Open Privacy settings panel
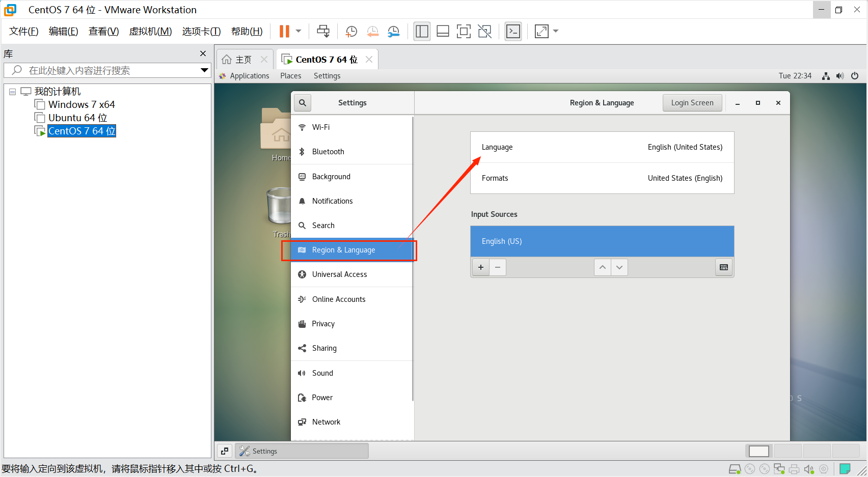The height and width of the screenshot is (477, 868). [351, 324]
